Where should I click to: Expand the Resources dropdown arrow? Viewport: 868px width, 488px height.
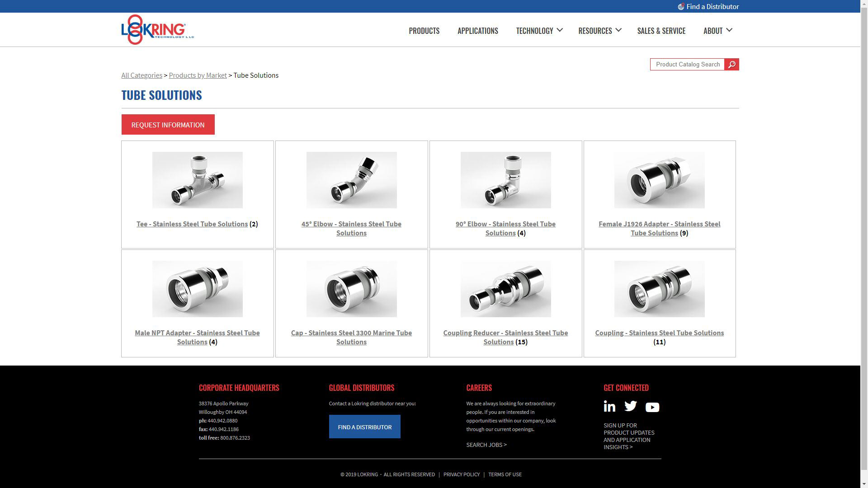click(618, 30)
